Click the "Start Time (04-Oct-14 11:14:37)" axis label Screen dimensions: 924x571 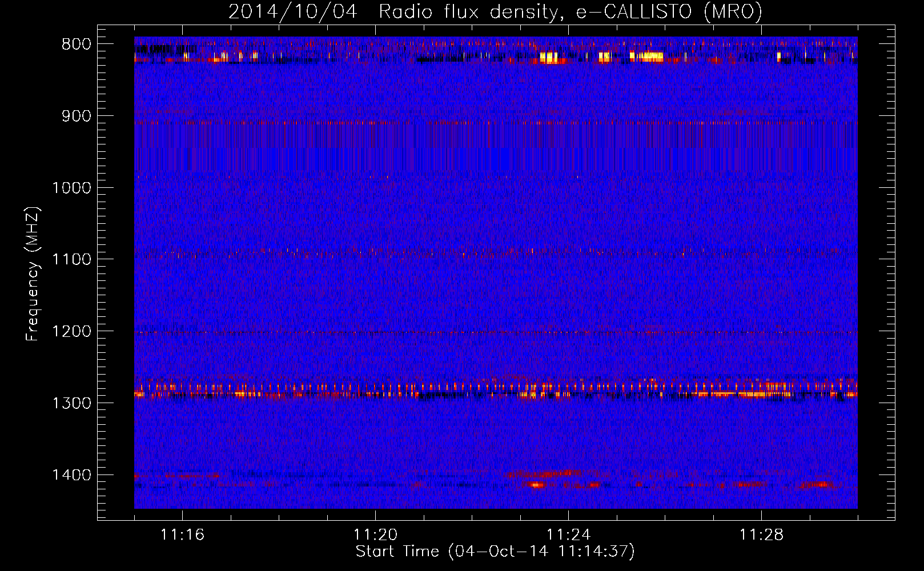495,552
